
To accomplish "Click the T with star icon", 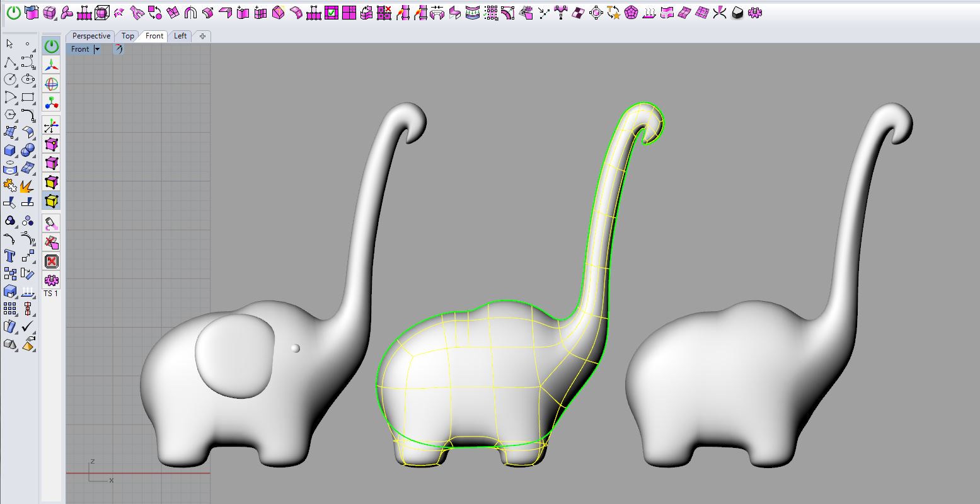I will (x=614, y=13).
